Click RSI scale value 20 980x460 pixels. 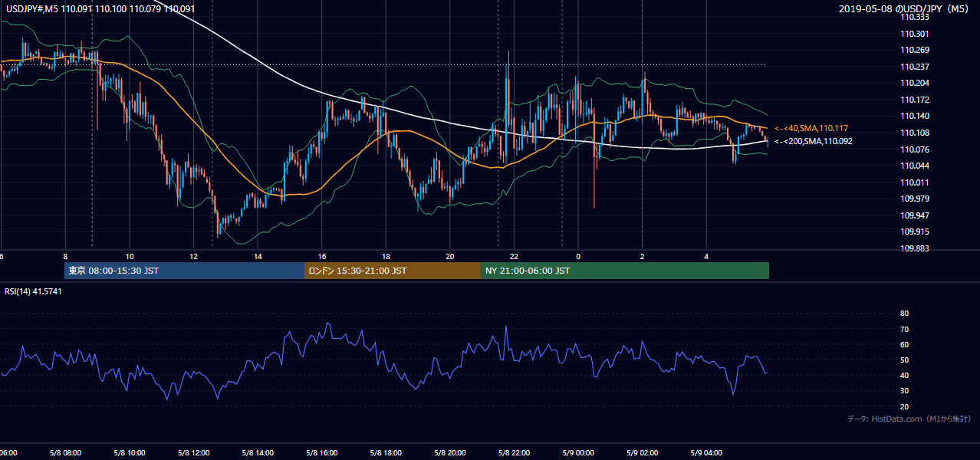(904, 406)
